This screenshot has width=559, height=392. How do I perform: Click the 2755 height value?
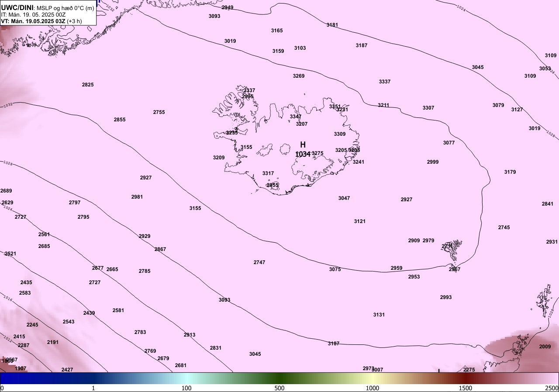[x=159, y=112]
